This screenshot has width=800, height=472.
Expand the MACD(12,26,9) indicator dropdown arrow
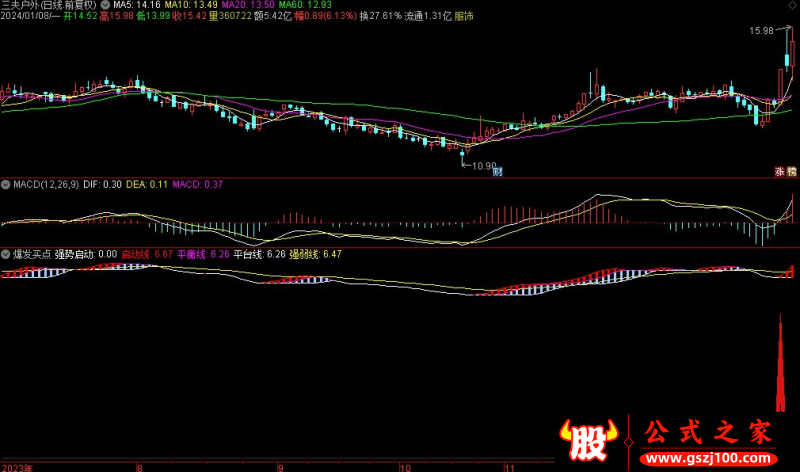tap(6, 185)
